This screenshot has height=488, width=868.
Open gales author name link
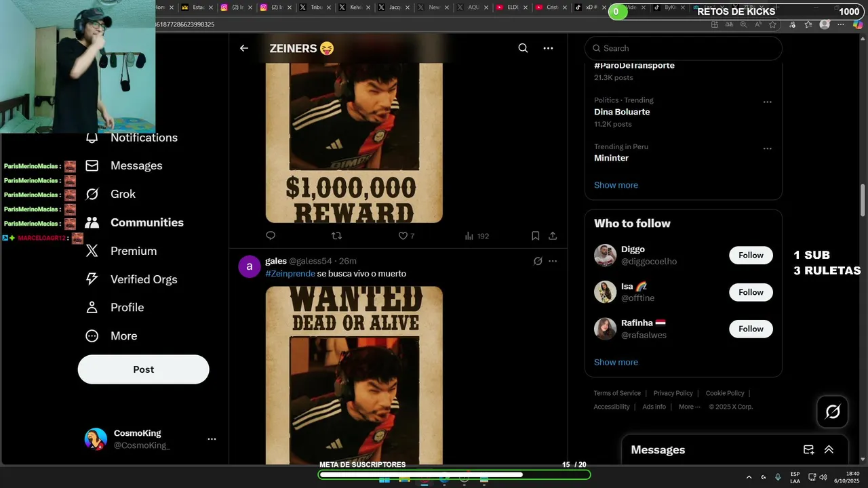(276, 261)
